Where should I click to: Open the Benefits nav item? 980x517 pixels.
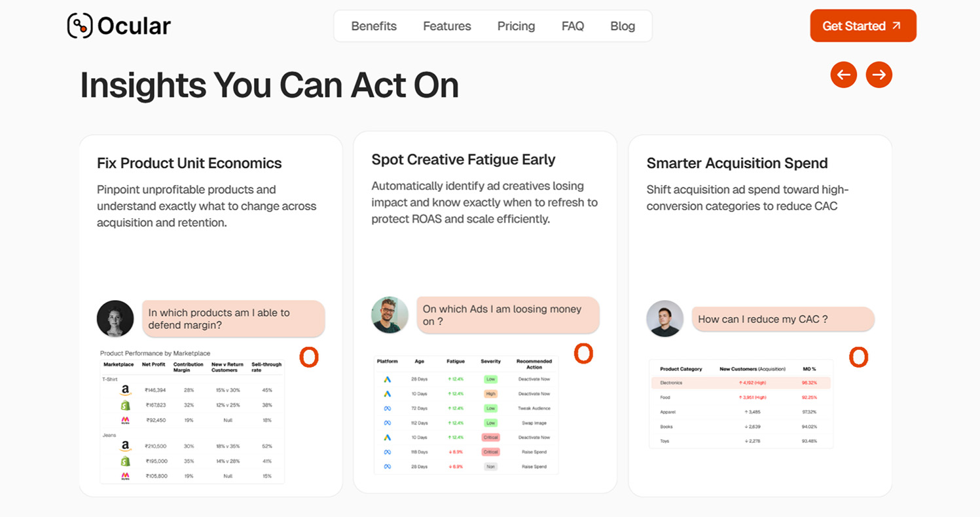point(374,26)
